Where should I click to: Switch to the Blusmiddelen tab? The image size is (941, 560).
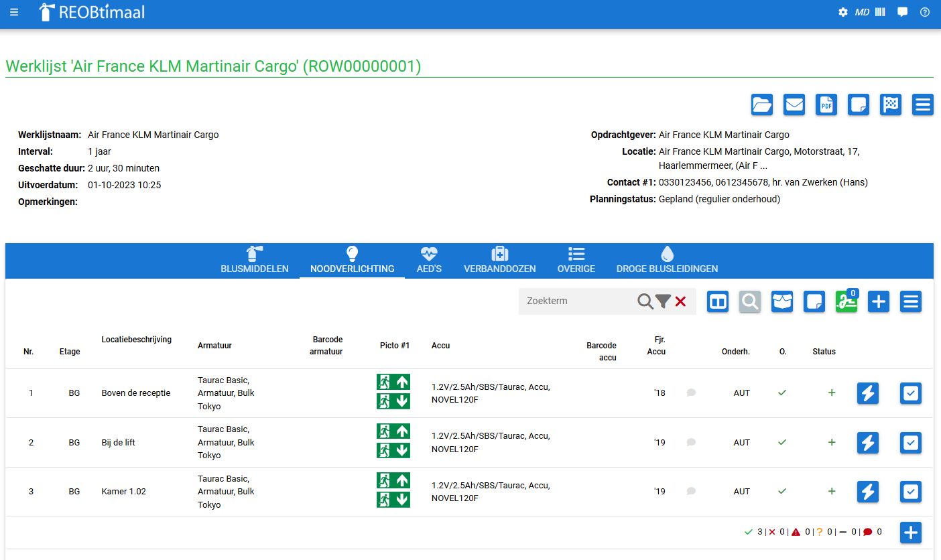[255, 260]
